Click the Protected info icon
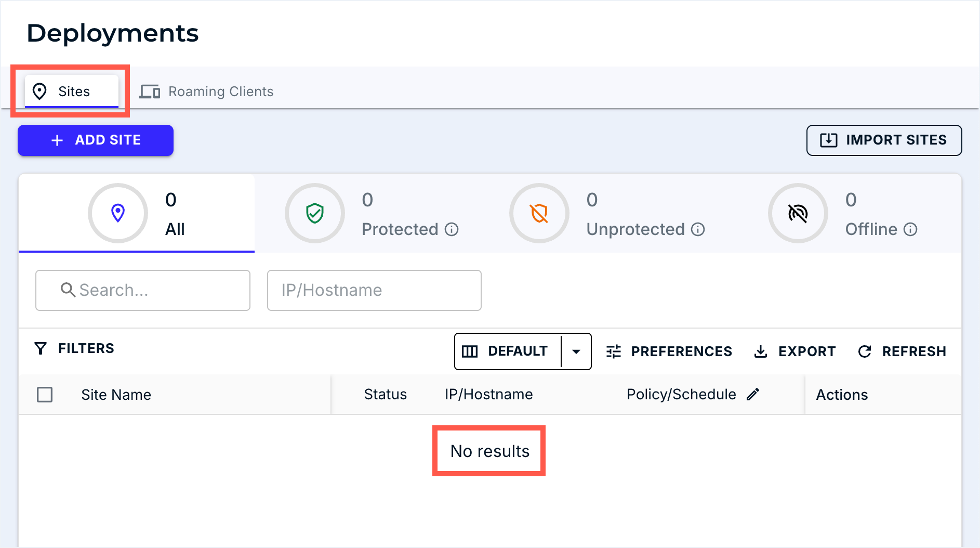Screen dimensions: 980x548 (452, 229)
